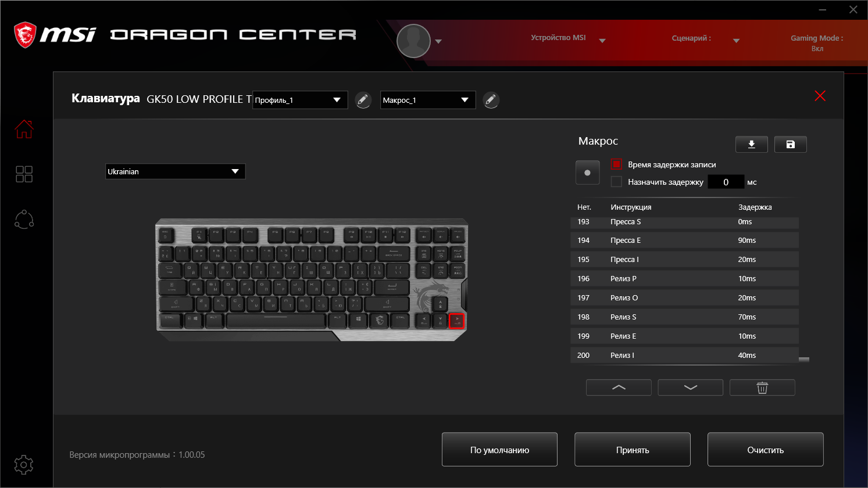The image size is (868, 488).
Task: Open the Устройство MSI menu
Action: (x=567, y=38)
